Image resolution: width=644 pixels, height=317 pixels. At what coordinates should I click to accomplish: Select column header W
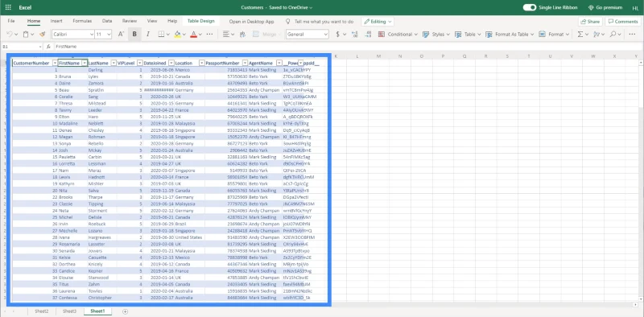point(593,56)
